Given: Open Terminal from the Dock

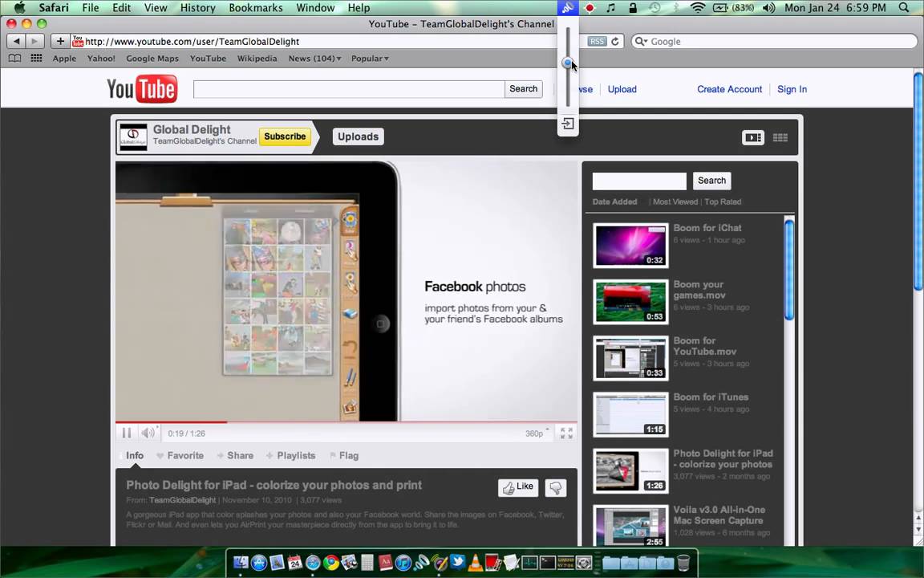Looking at the screenshot, I should tap(548, 562).
